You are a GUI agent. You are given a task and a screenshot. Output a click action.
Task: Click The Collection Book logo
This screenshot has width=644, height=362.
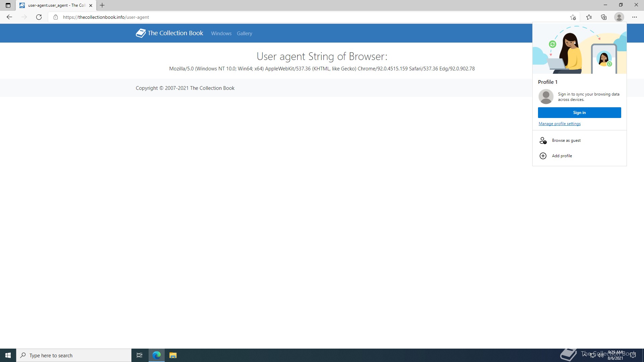pos(169,33)
